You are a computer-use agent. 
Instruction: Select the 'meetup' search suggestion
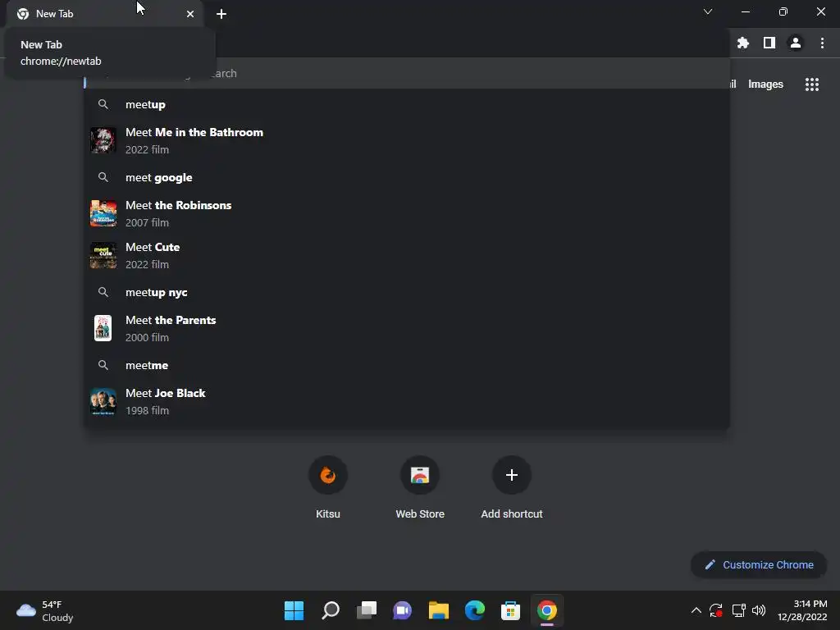tap(407, 104)
